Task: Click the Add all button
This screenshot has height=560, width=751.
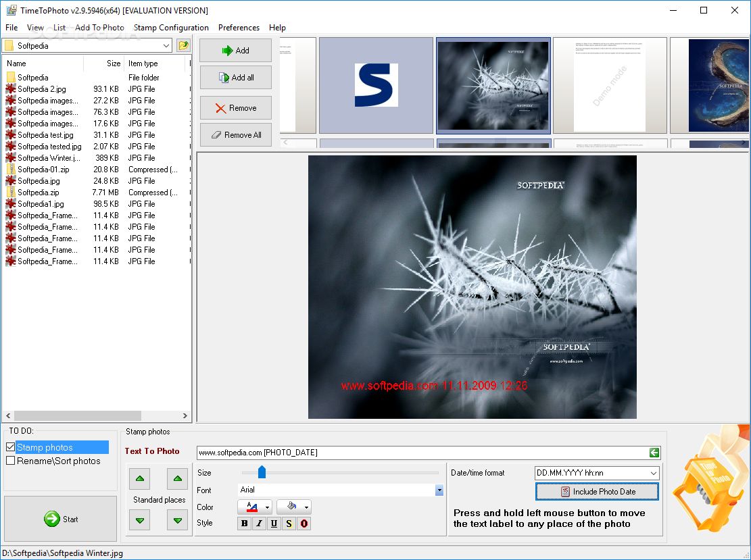Action: pyautogui.click(x=236, y=78)
